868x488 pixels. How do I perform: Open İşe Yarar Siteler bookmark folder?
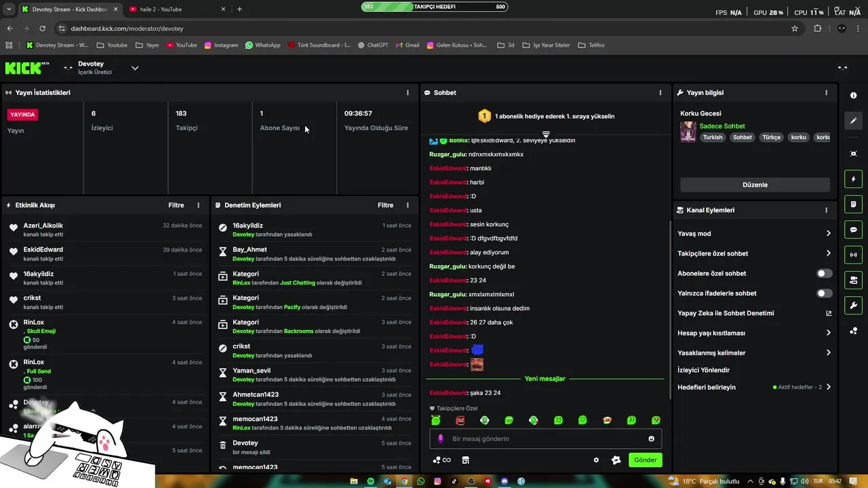[x=546, y=45]
